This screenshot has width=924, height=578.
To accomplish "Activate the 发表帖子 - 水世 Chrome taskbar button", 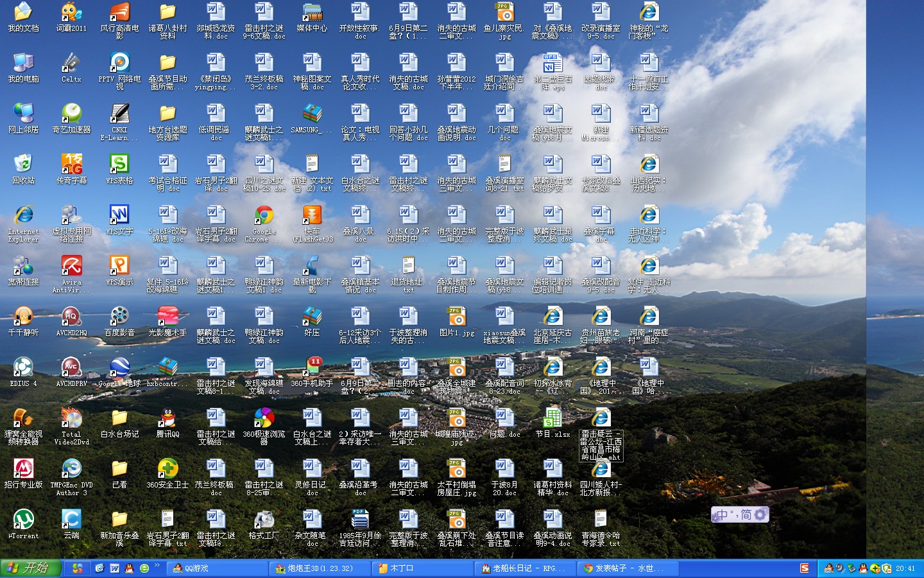I will coord(627,568).
